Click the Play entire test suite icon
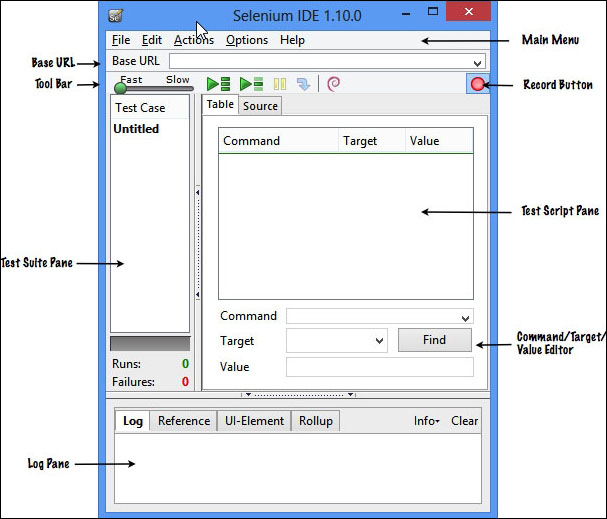The height and width of the screenshot is (519, 607). tap(218, 85)
